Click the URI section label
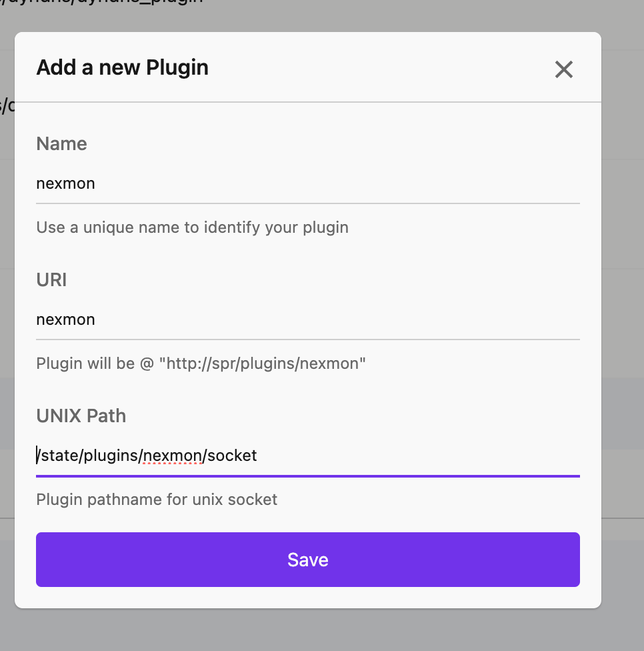Image resolution: width=644 pixels, height=651 pixels. tap(51, 280)
